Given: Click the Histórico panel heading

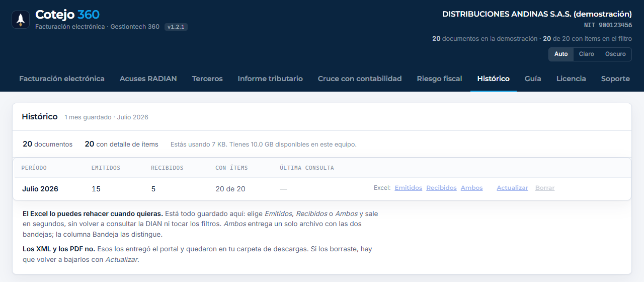Looking at the screenshot, I should pyautogui.click(x=40, y=116).
